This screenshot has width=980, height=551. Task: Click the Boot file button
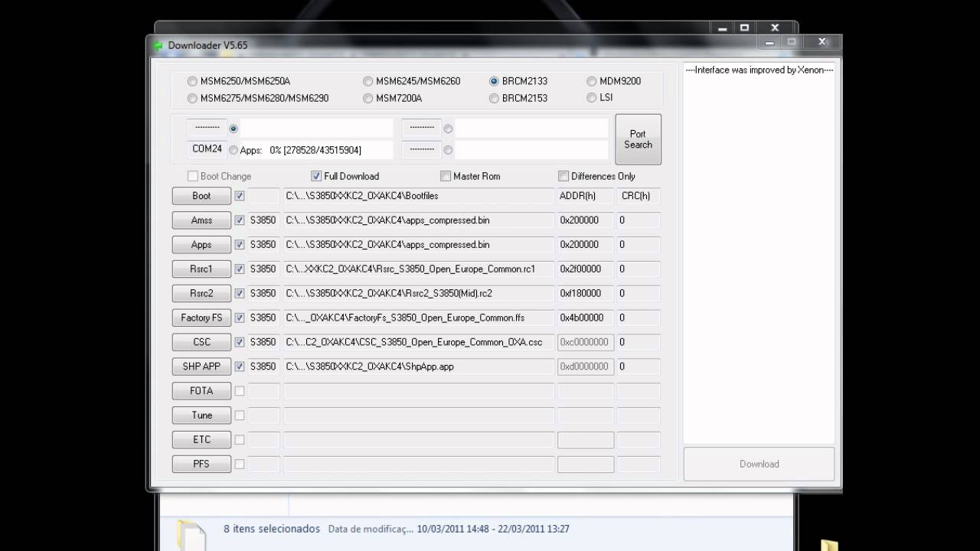[201, 196]
